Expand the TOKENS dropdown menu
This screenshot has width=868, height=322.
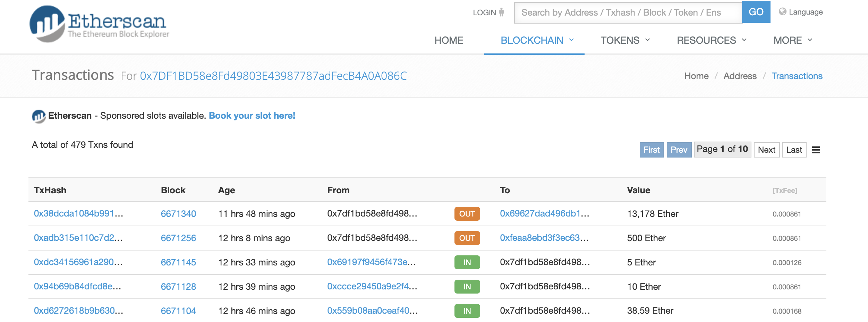click(x=625, y=40)
